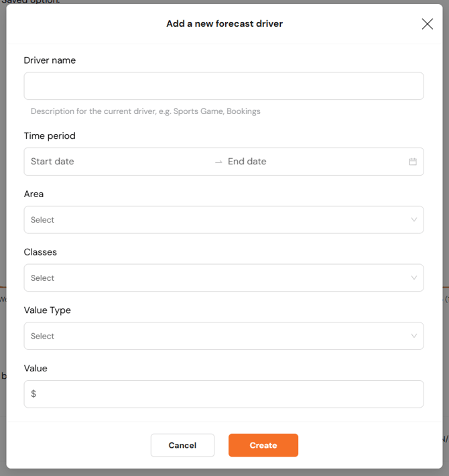Click the orange Create button
The image size is (449, 476).
tap(263, 445)
